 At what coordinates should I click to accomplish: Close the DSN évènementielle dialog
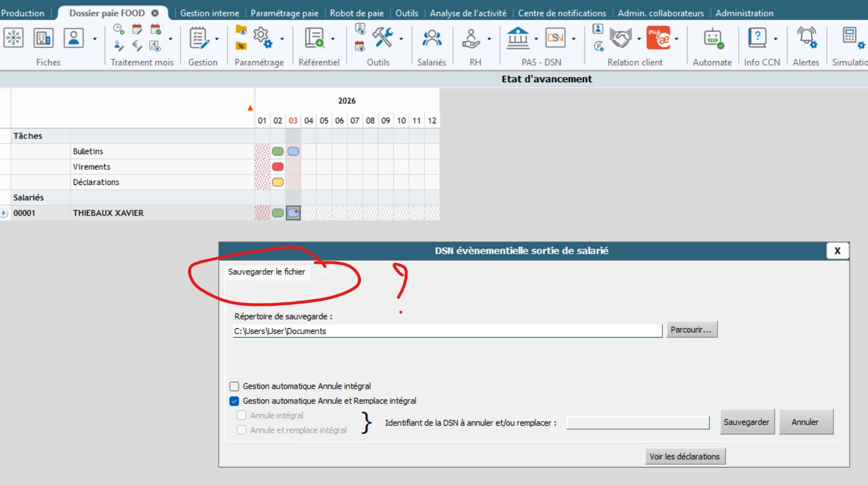[x=837, y=251]
